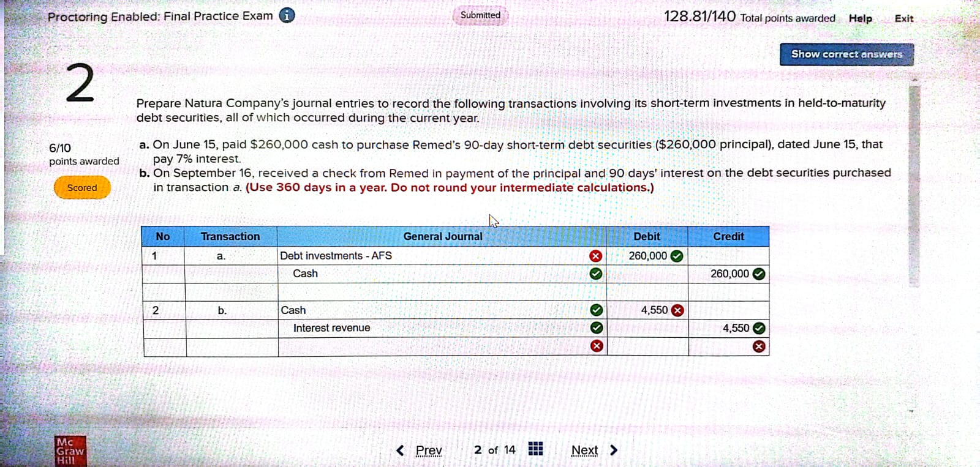Go to the Next question
This screenshot has width=980, height=467.
click(584, 450)
